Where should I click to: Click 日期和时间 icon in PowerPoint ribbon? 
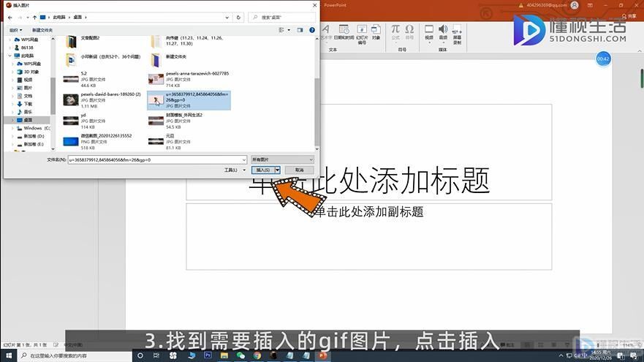344,33
